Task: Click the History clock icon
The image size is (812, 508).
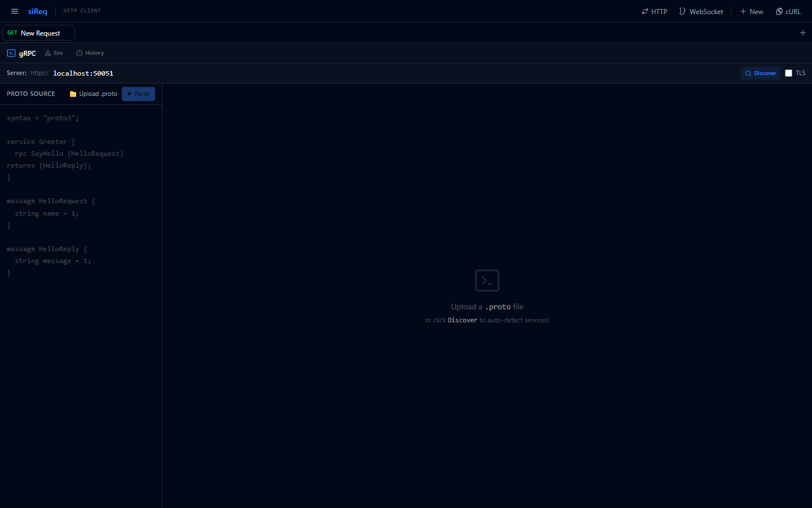Action: pos(80,53)
